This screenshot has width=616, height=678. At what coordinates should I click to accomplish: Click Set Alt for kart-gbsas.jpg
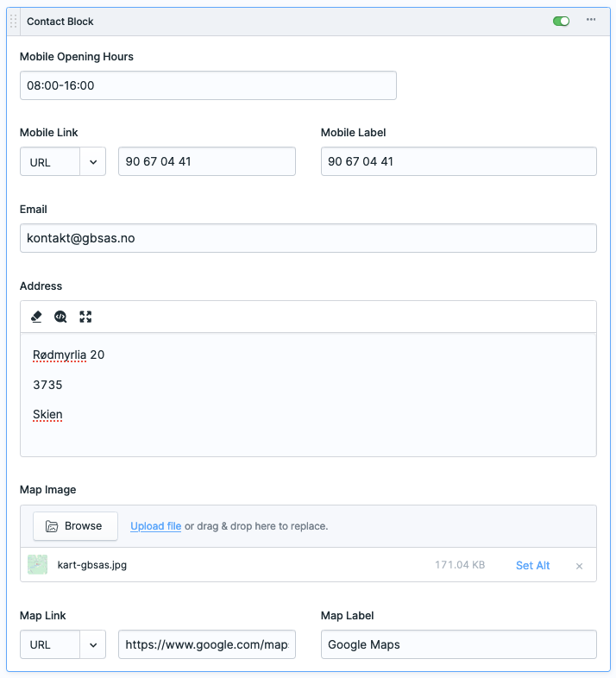(532, 566)
